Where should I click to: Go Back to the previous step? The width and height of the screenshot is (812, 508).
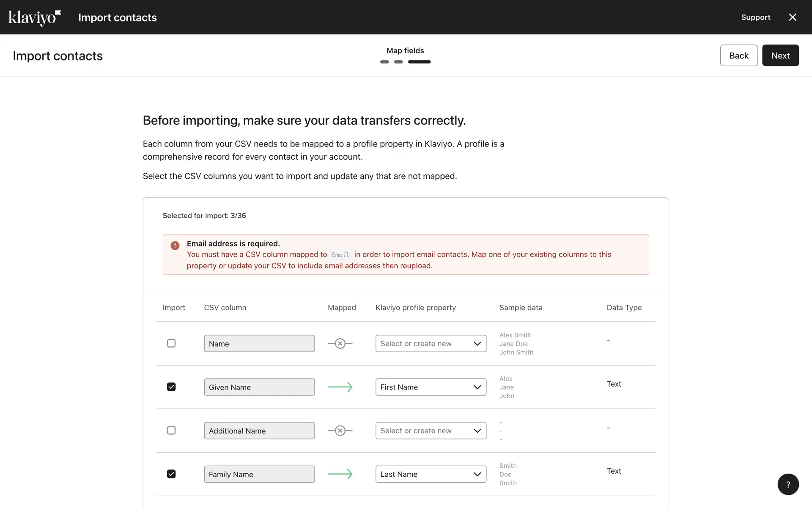[738, 55]
